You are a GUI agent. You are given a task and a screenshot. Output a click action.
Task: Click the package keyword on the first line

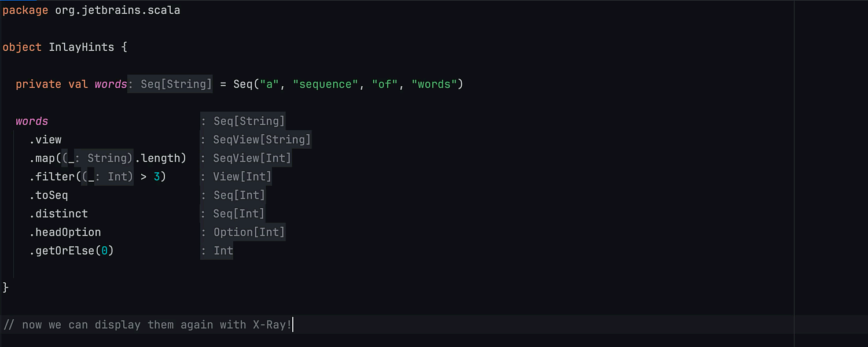click(x=25, y=10)
